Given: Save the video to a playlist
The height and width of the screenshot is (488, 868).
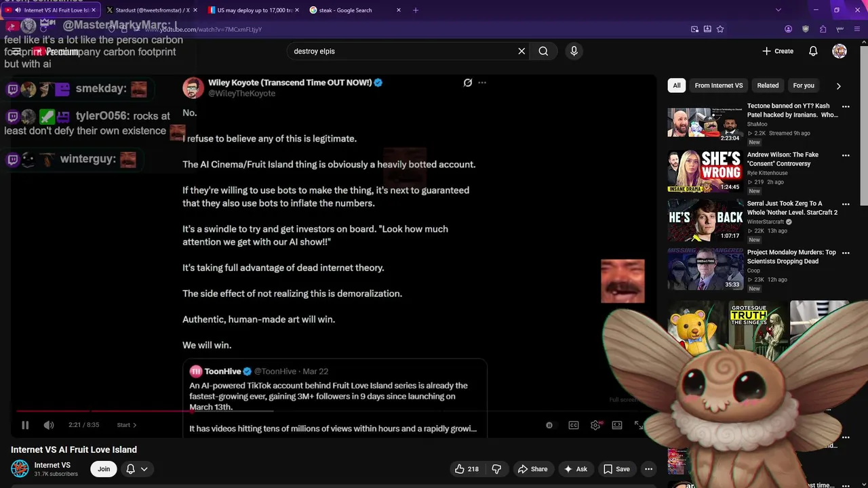Looking at the screenshot, I should [616, 469].
